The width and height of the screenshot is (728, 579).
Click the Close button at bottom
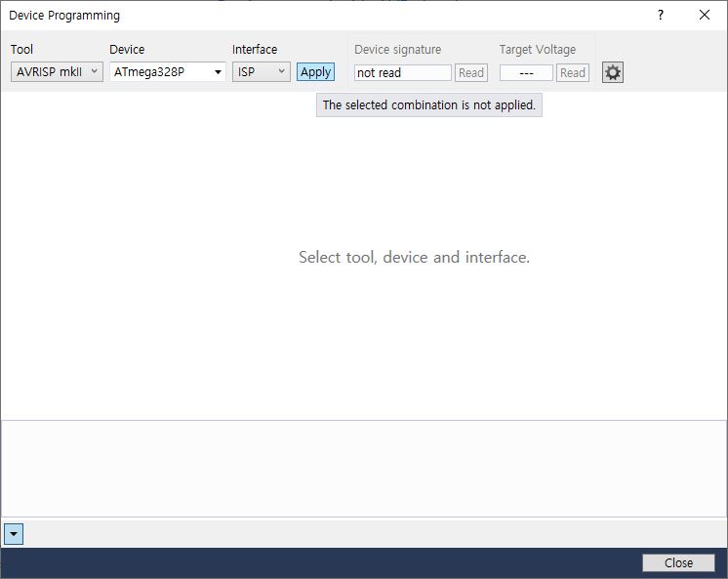(678, 562)
